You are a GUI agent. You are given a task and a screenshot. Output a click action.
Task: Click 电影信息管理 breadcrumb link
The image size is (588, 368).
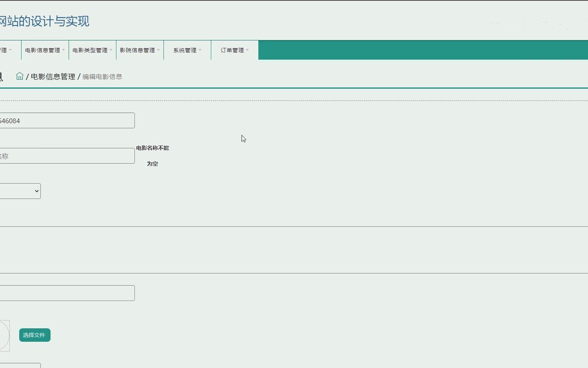click(x=53, y=77)
